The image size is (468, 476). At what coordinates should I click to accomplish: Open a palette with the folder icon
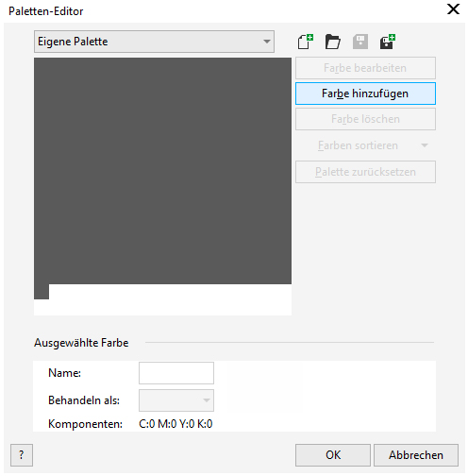333,42
